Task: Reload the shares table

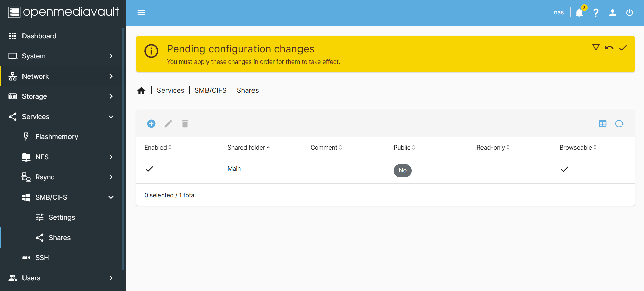Action: pyautogui.click(x=619, y=124)
